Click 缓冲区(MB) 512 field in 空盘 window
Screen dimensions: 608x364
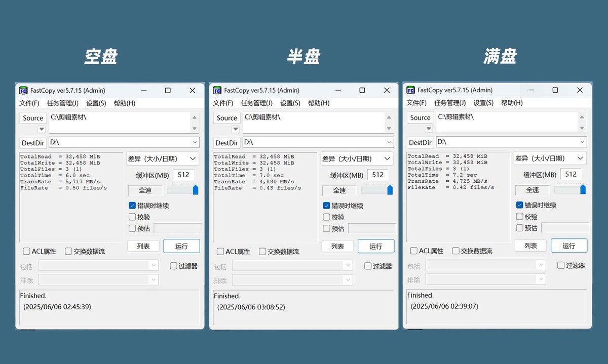click(x=183, y=175)
